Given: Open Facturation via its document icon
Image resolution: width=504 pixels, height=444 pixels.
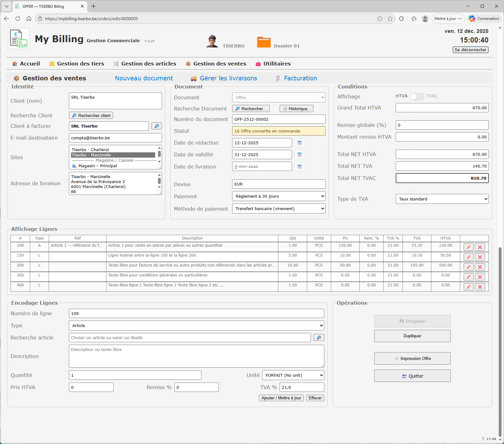Looking at the screenshot, I should (277, 78).
